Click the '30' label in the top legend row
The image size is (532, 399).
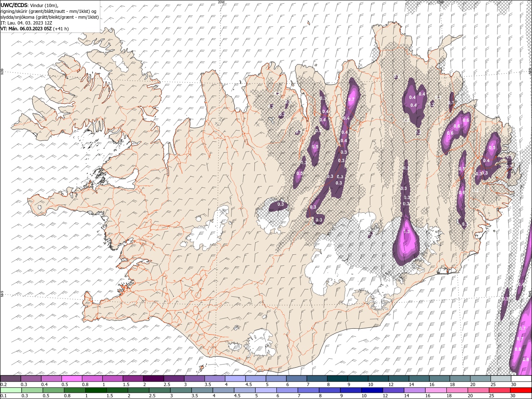[x=514, y=384]
